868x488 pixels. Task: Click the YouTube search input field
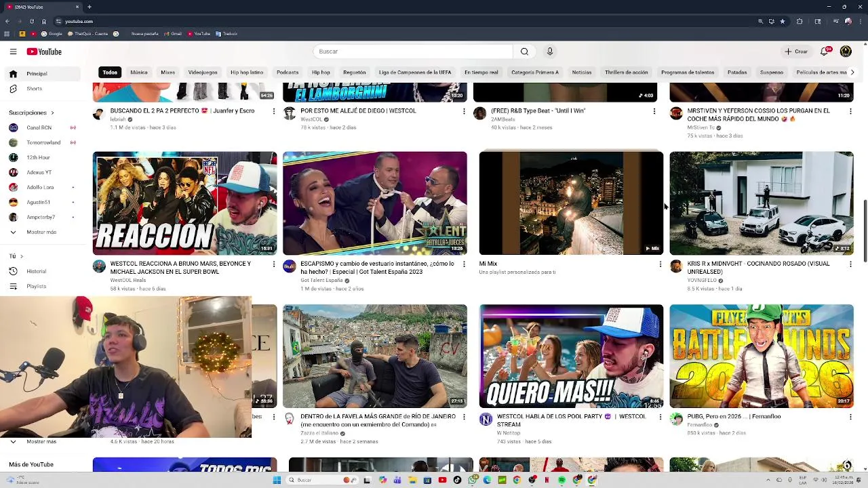pos(413,52)
